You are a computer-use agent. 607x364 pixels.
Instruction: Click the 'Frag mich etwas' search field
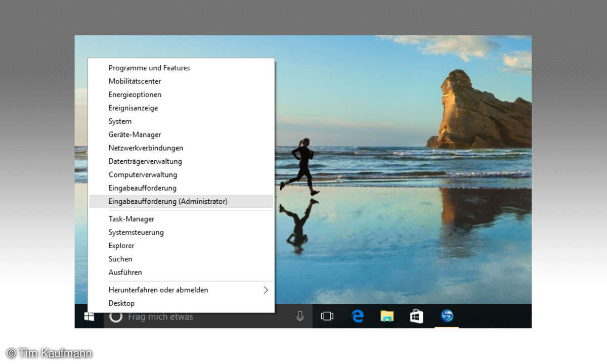[208, 316]
